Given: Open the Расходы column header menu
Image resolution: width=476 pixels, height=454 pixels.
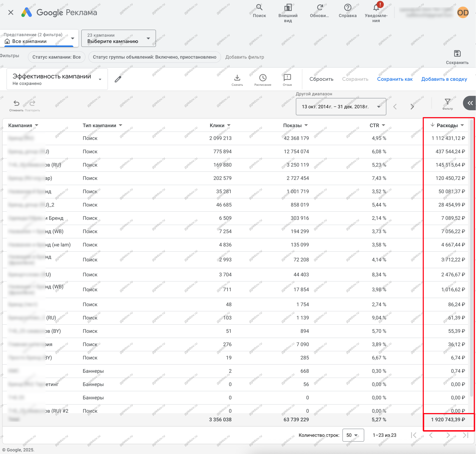Looking at the screenshot, I should 462,125.
